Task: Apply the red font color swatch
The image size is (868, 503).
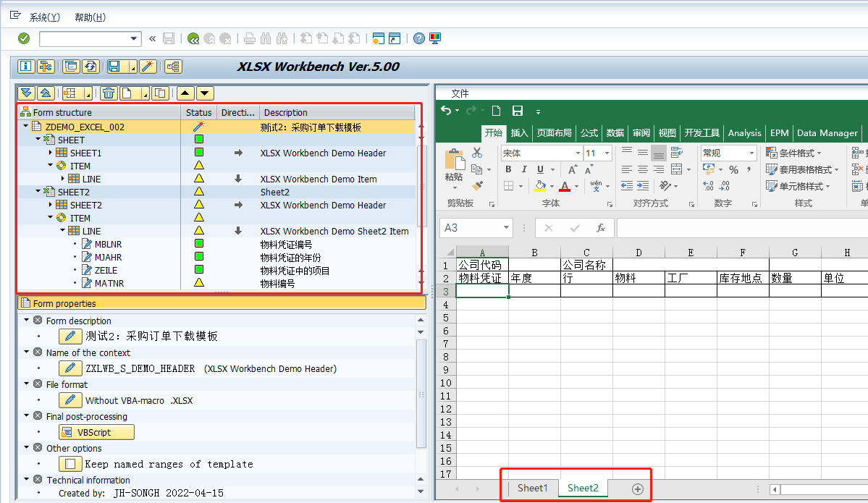Action: (565, 186)
